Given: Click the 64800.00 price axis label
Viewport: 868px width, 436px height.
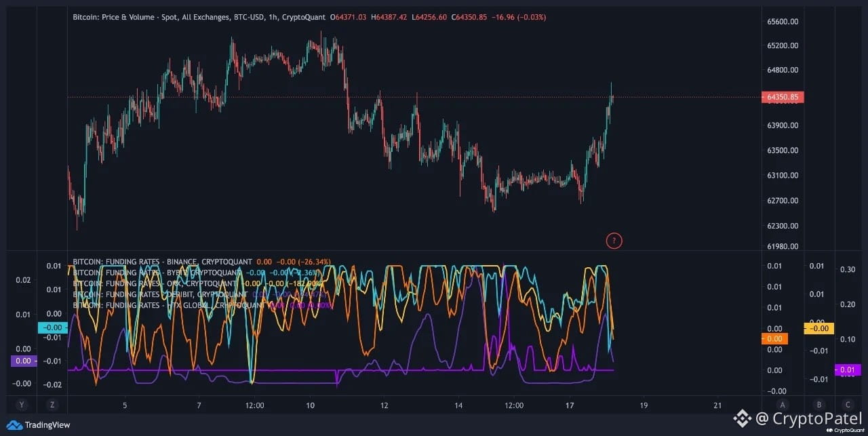Looking at the screenshot, I should pos(782,71).
